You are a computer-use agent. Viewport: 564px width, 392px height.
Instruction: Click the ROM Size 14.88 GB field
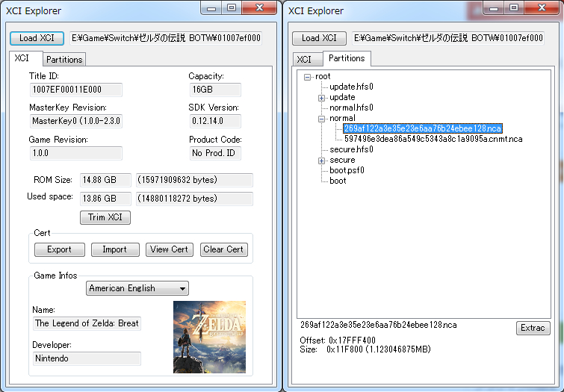(105, 180)
